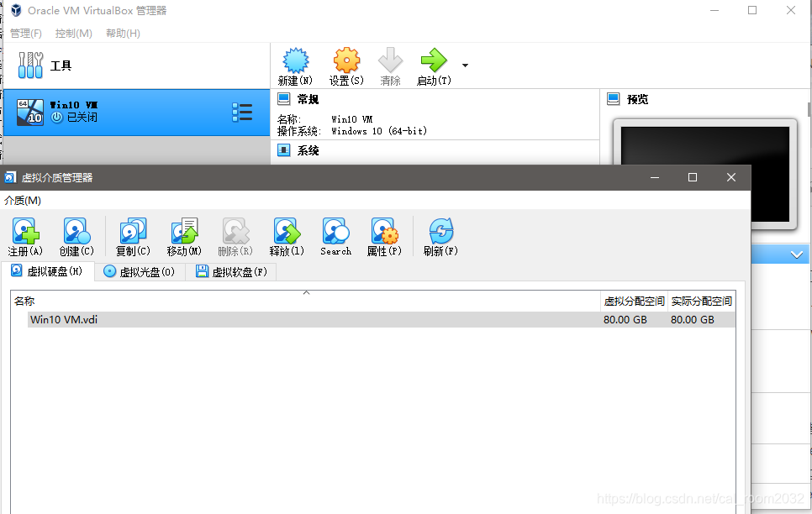This screenshot has height=514, width=812.
Task: Click the 80.00 GB virtual size cell
Action: (625, 319)
